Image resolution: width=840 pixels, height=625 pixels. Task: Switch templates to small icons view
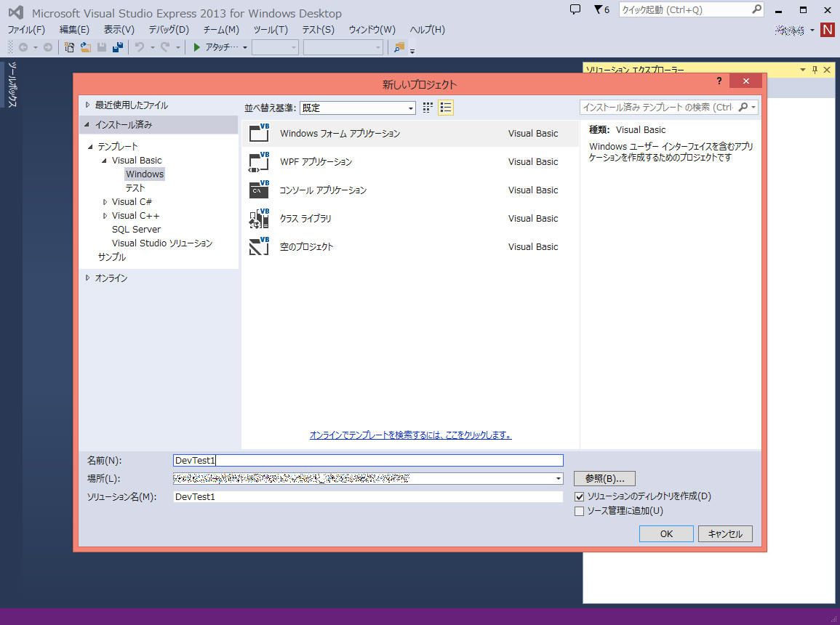tap(428, 108)
